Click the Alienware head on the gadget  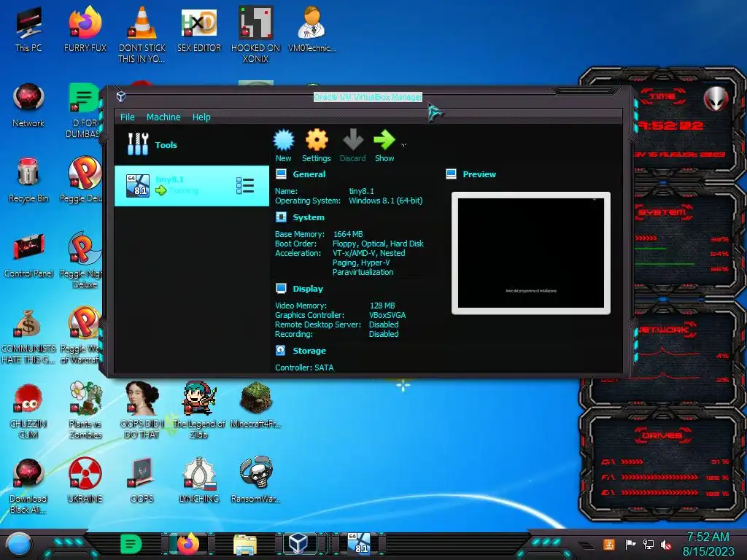[716, 99]
